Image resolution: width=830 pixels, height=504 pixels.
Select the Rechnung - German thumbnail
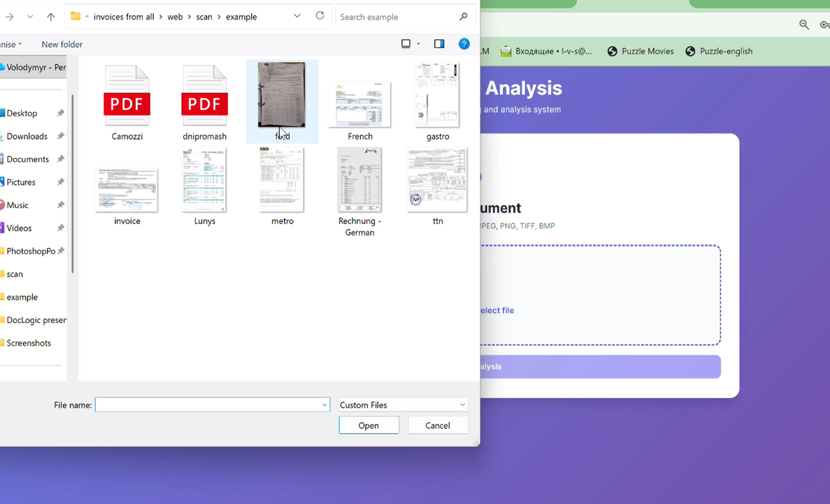(359, 180)
